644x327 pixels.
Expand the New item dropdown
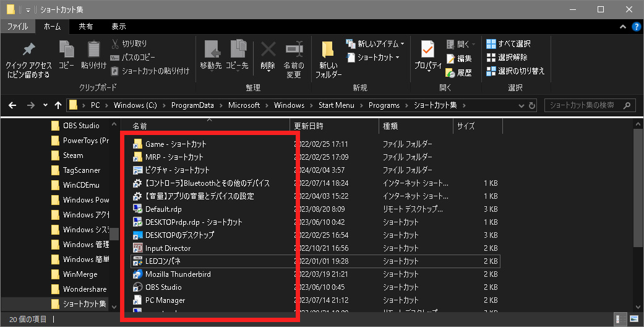coord(381,44)
